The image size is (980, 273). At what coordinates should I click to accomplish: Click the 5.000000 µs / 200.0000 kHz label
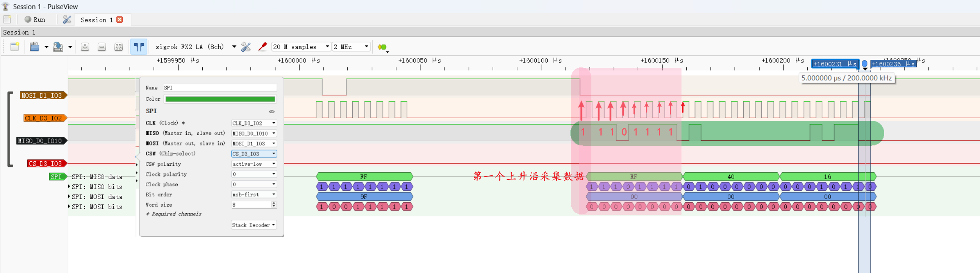click(x=847, y=78)
